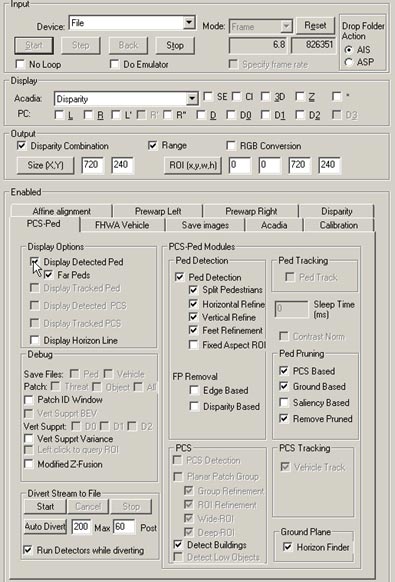Uncheck Disparity Combination
The width and height of the screenshot is (395, 582).
point(22,146)
